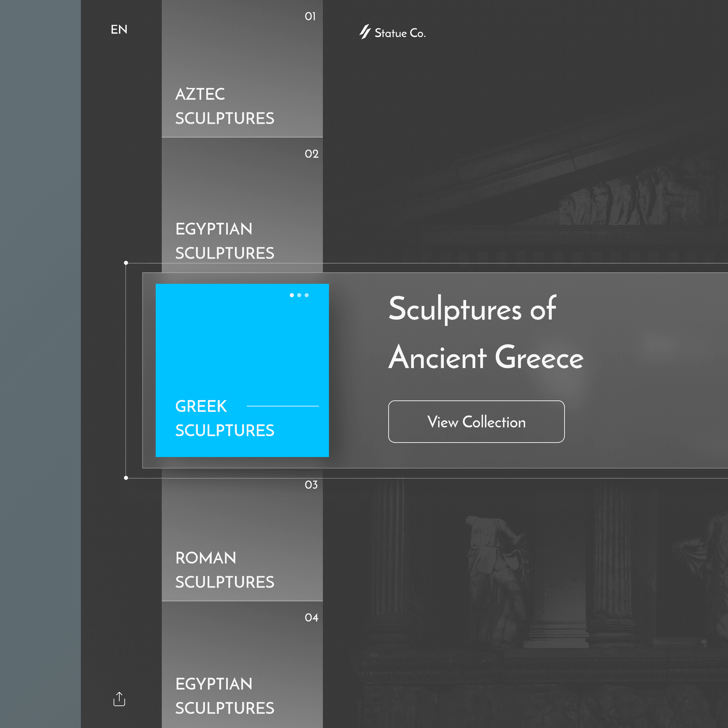Click the 02 index number
Viewport: 728px width, 728px height.
coord(312,154)
